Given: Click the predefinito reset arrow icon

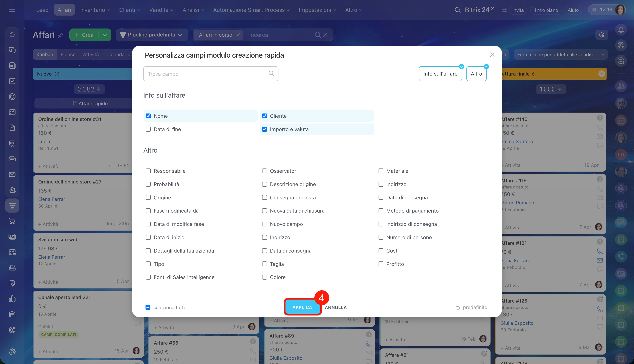Looking at the screenshot, I should tap(458, 307).
